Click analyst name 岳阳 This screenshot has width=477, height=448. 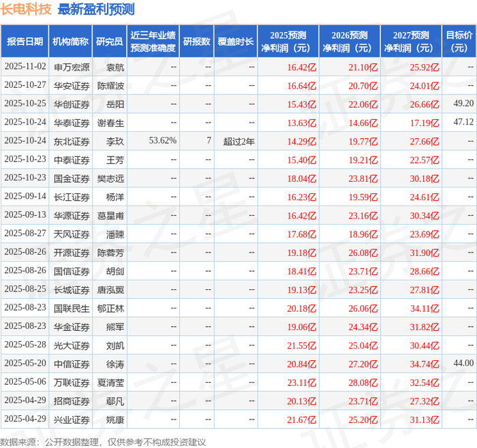pos(115,104)
